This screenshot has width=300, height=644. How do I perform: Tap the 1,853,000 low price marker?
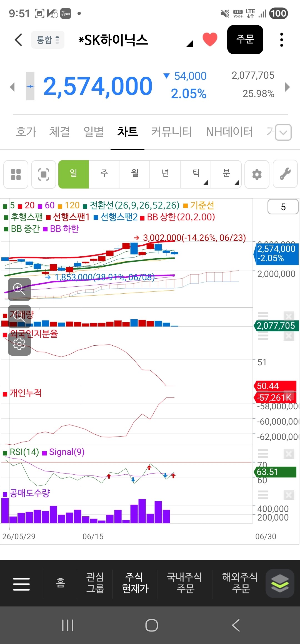click(x=100, y=277)
